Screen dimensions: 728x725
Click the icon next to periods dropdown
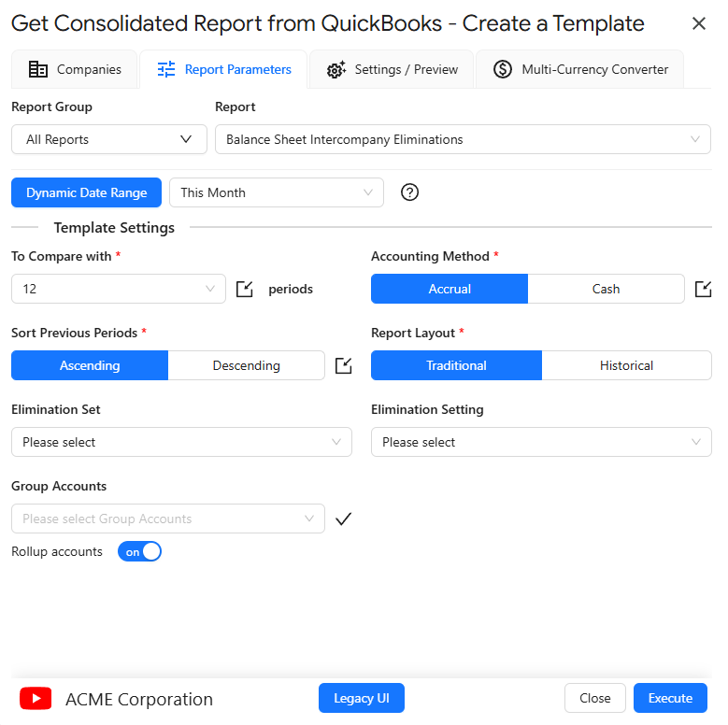pyautogui.click(x=245, y=289)
